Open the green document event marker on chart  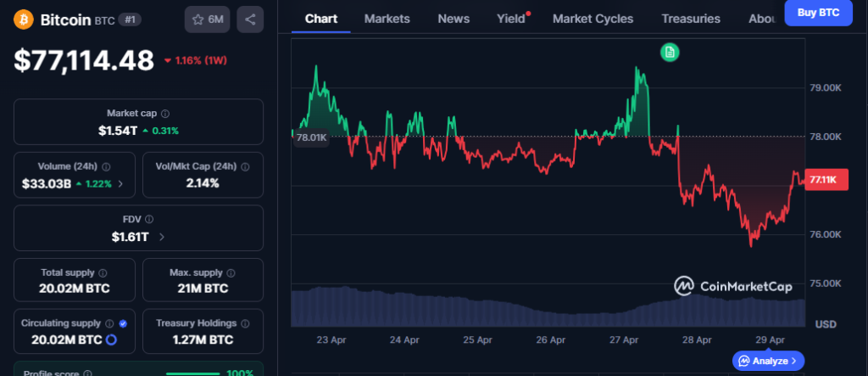(670, 53)
